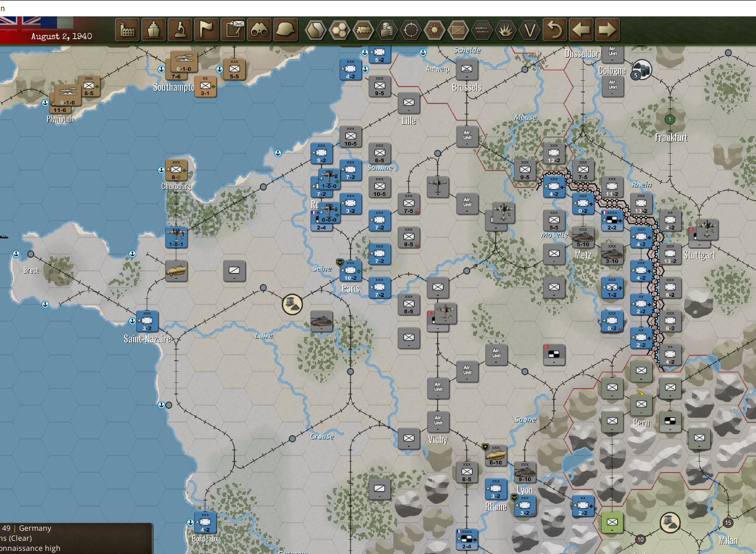Click the Frankfurt city label

pos(672,137)
